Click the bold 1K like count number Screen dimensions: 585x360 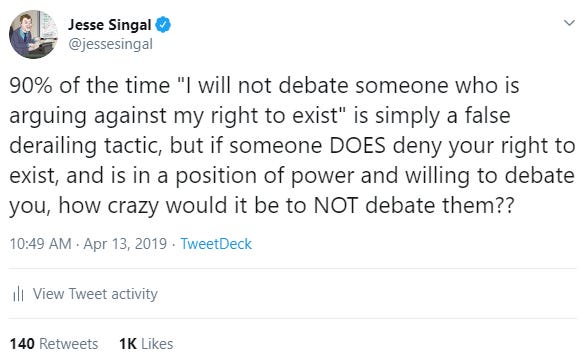point(128,344)
